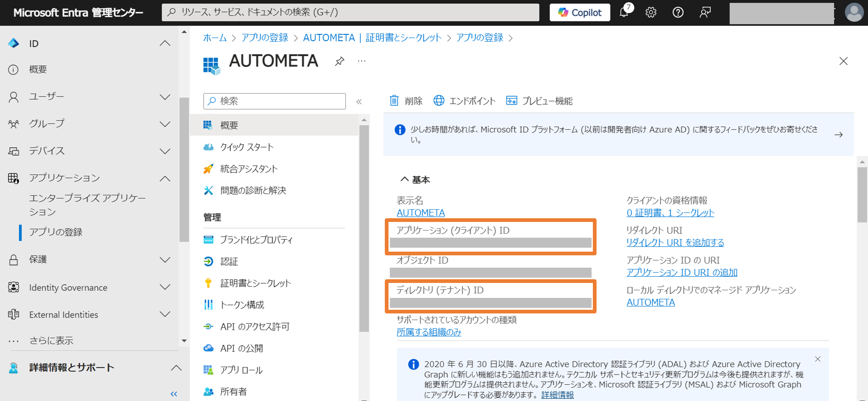Click 所属する組織のみ link
The height and width of the screenshot is (401, 868).
pos(429,332)
